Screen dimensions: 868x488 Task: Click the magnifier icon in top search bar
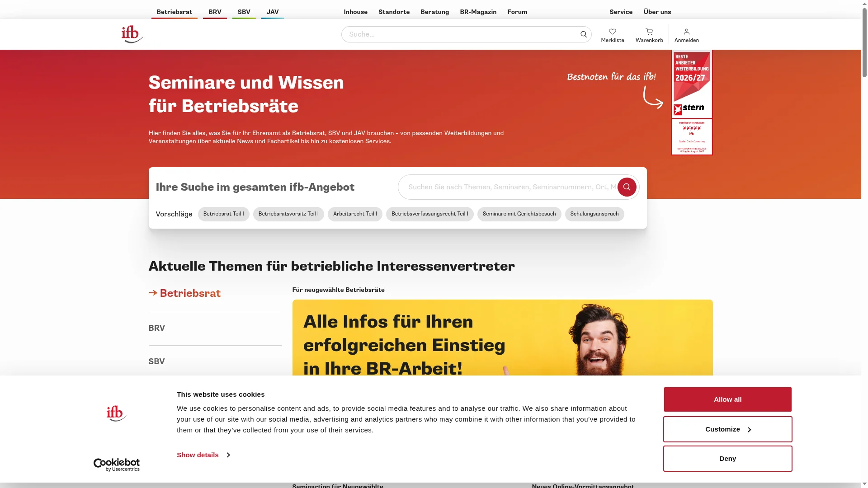coord(583,34)
